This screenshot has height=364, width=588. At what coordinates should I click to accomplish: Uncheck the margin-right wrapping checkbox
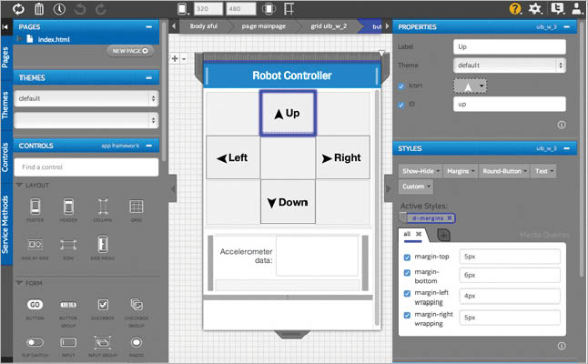click(407, 315)
